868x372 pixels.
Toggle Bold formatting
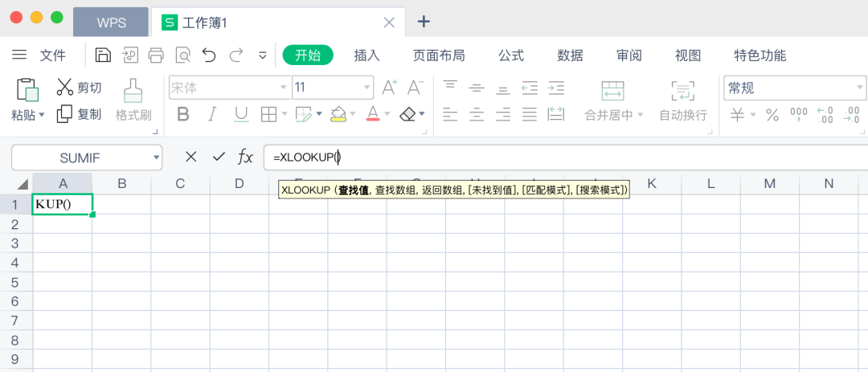[x=183, y=115]
